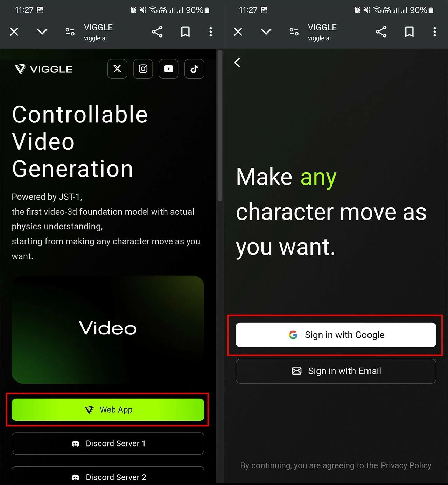Image resolution: width=448 pixels, height=485 pixels.
Task: Click the Viggle logo in the header
Action: 43,69
